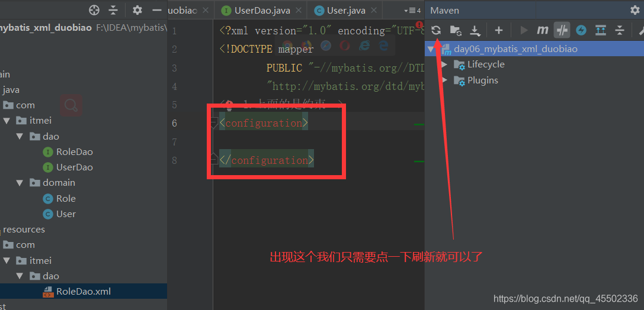Open preview in Internet Explorer icon
Viewport: 644px width, 310px height.
pyautogui.click(x=364, y=45)
